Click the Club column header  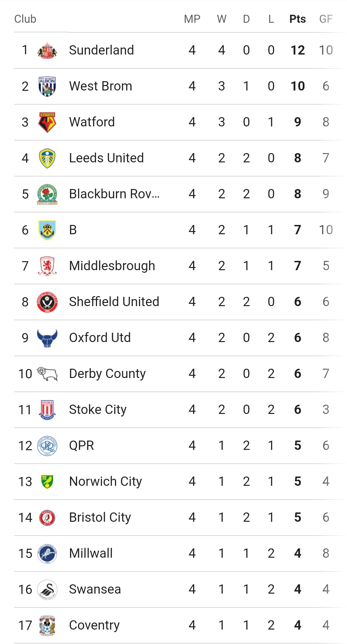25,19
